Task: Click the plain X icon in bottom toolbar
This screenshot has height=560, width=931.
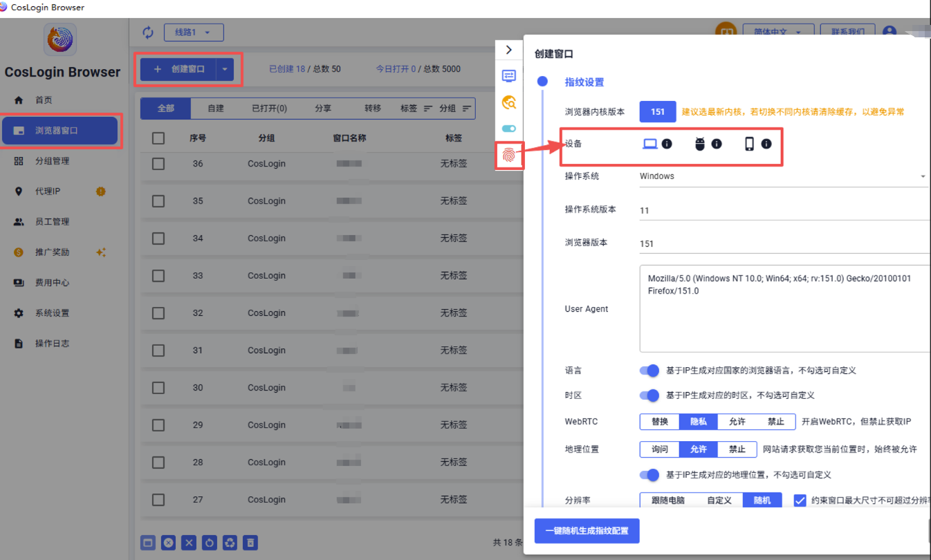Action: pos(189,543)
